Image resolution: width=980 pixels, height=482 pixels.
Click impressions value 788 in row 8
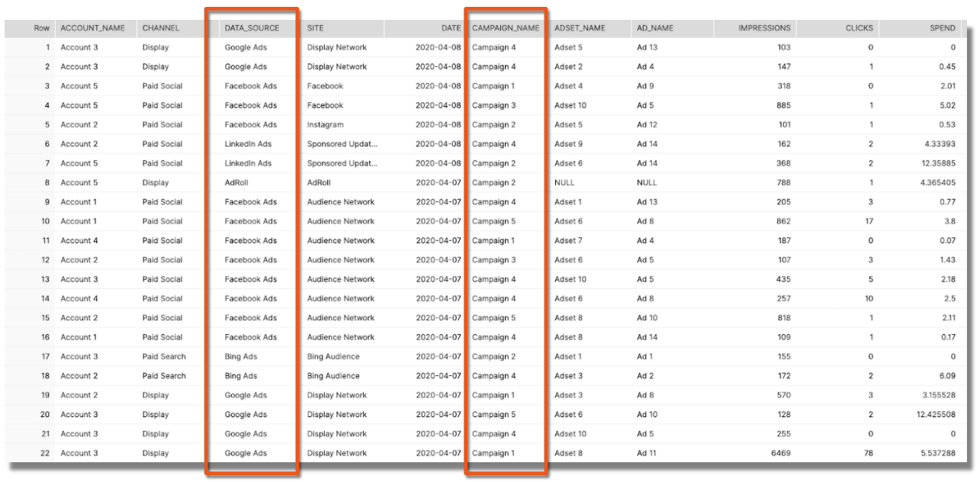(x=783, y=183)
